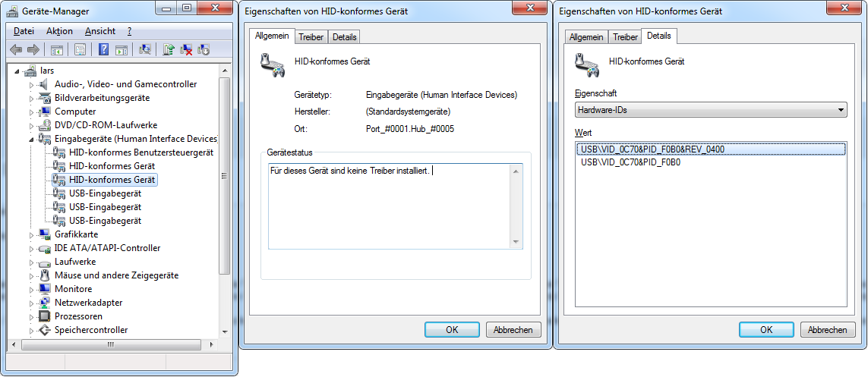Expand the Bildverarbeitungsgeräte node
Viewport: 868px width, 377px height.
coord(32,98)
